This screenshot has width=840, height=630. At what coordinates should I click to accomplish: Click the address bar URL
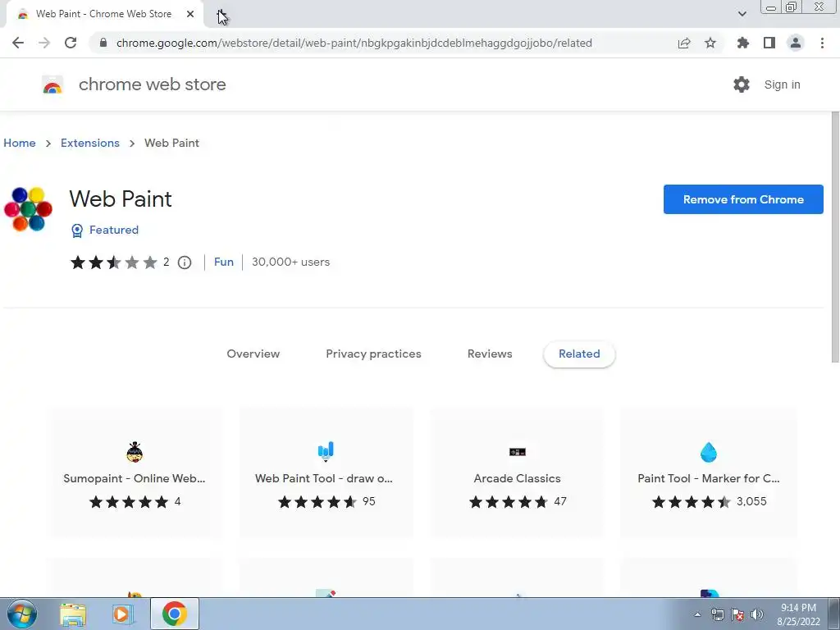[354, 43]
